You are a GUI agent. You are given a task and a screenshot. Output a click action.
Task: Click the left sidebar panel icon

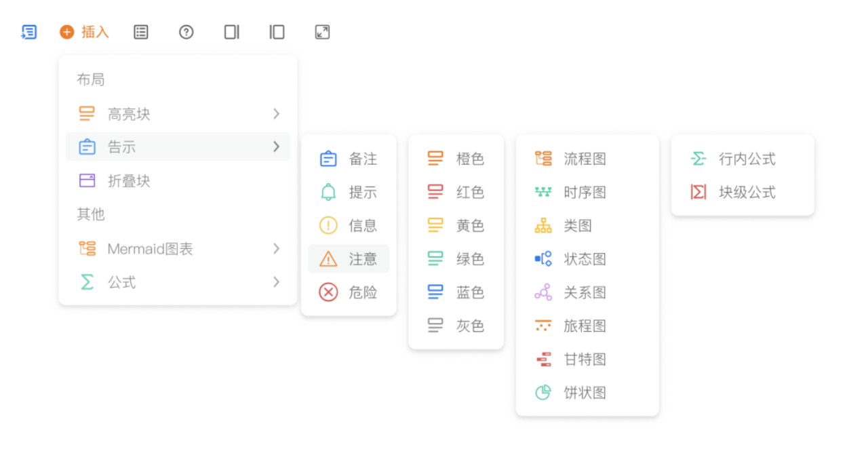[277, 32]
